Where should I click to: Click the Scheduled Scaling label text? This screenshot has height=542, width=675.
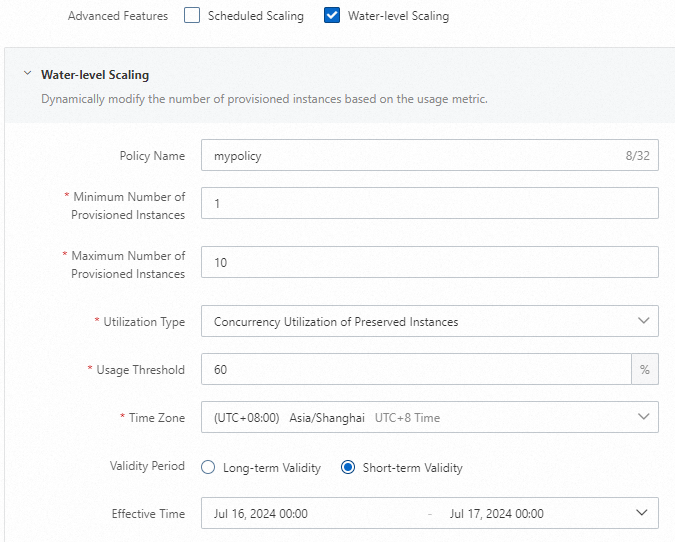255,16
